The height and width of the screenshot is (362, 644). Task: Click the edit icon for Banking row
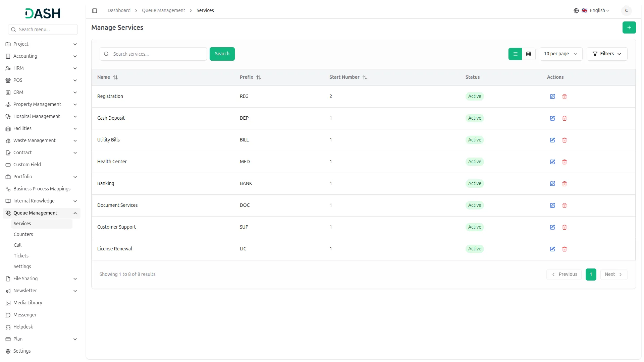point(552,184)
